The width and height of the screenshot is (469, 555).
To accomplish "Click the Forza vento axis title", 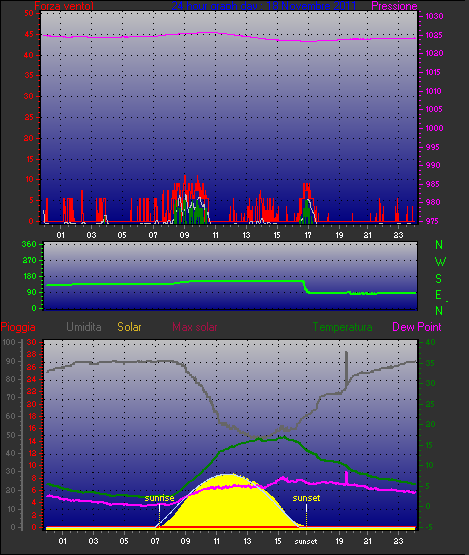I will pyautogui.click(x=64, y=6).
